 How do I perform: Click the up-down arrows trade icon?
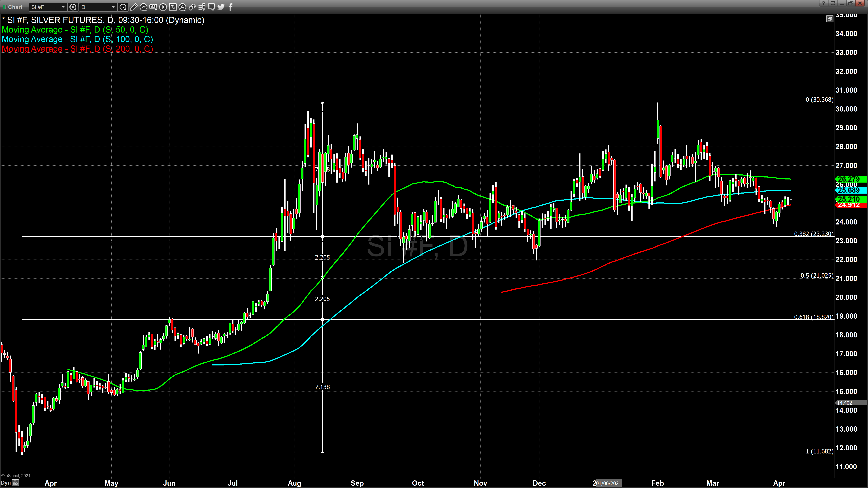coord(192,7)
